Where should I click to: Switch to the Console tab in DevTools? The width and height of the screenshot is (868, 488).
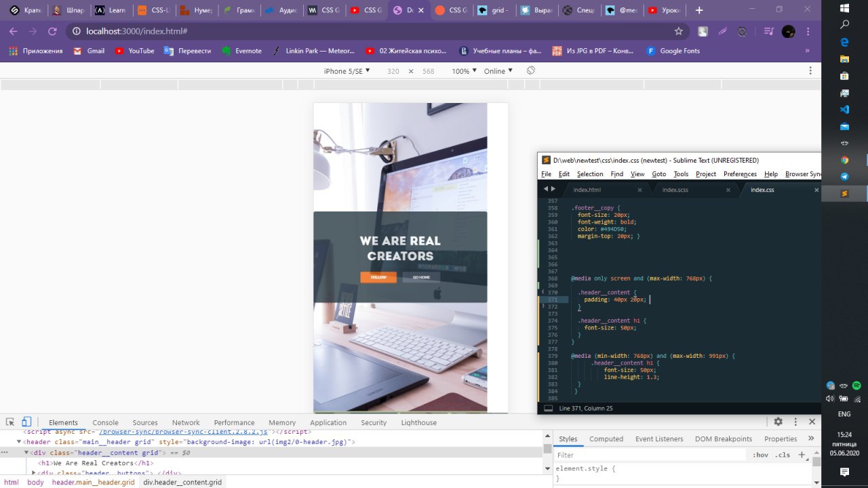point(105,422)
